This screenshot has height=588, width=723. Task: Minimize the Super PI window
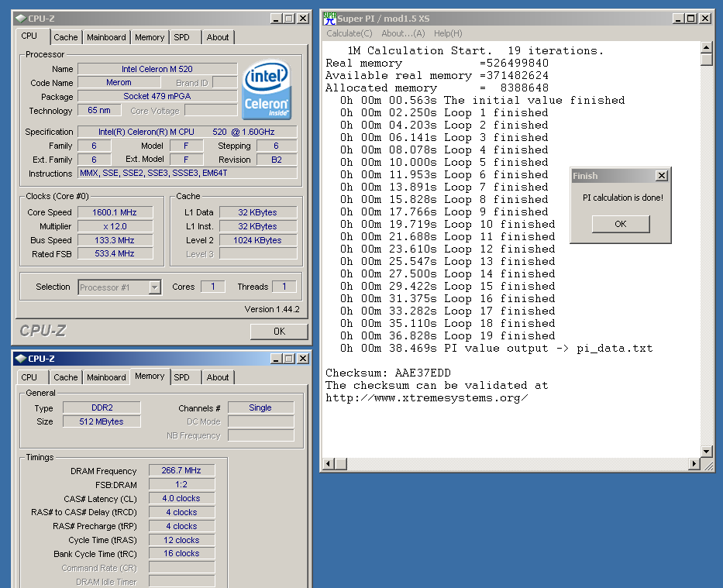678,19
